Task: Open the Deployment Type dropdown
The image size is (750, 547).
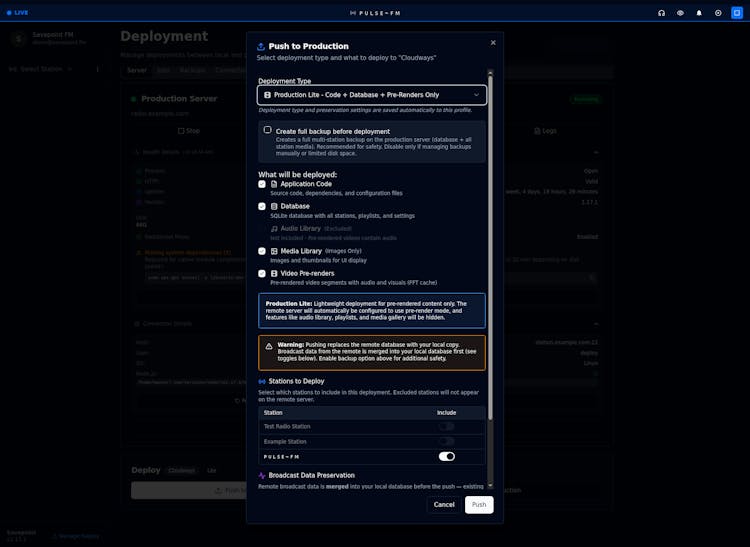Action: (x=372, y=95)
